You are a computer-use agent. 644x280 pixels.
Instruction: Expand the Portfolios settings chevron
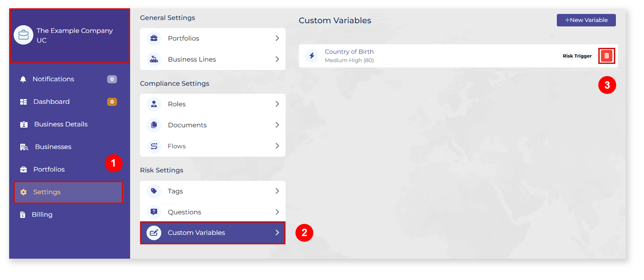point(277,38)
